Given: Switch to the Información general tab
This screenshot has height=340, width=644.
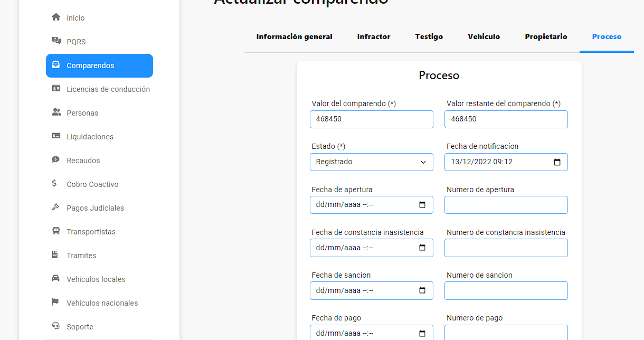Looking at the screenshot, I should pos(295,36).
